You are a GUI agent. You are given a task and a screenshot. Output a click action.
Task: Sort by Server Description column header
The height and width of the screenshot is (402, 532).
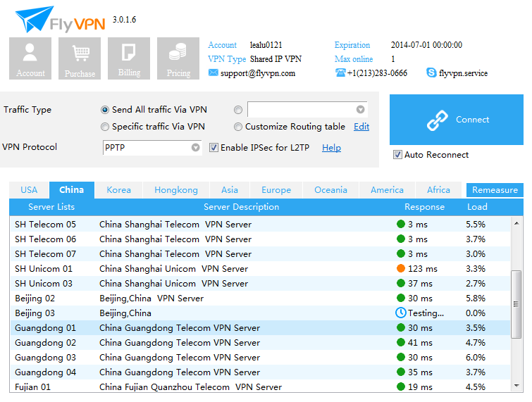click(x=241, y=207)
